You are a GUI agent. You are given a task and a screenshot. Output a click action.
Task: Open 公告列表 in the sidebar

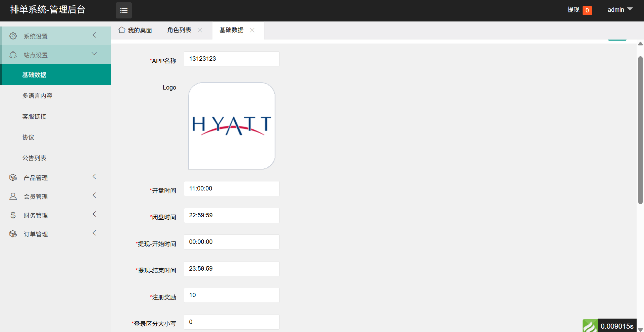click(55, 158)
